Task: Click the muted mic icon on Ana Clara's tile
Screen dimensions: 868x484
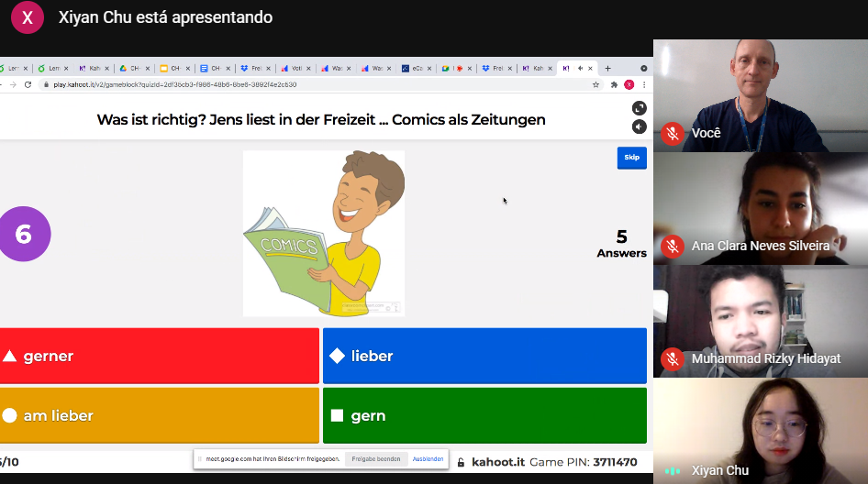Action: [x=672, y=246]
